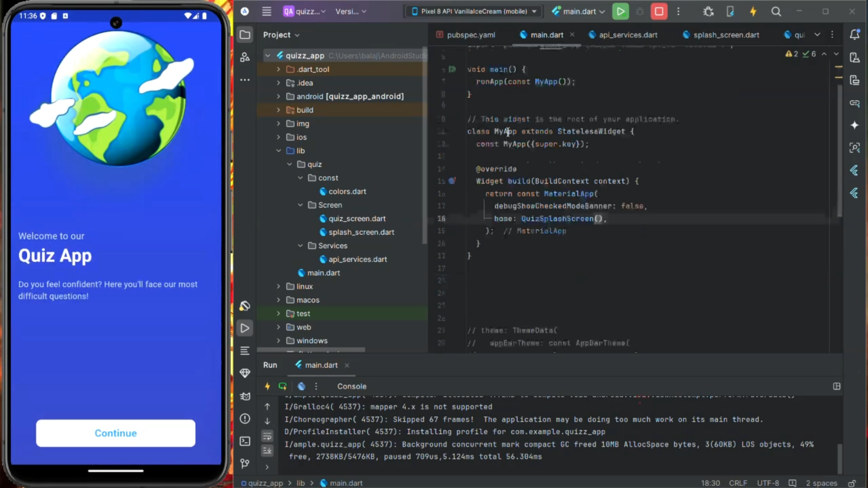Open the Problems tool window icon
The width and height of the screenshot is (868, 488).
pos(245,419)
